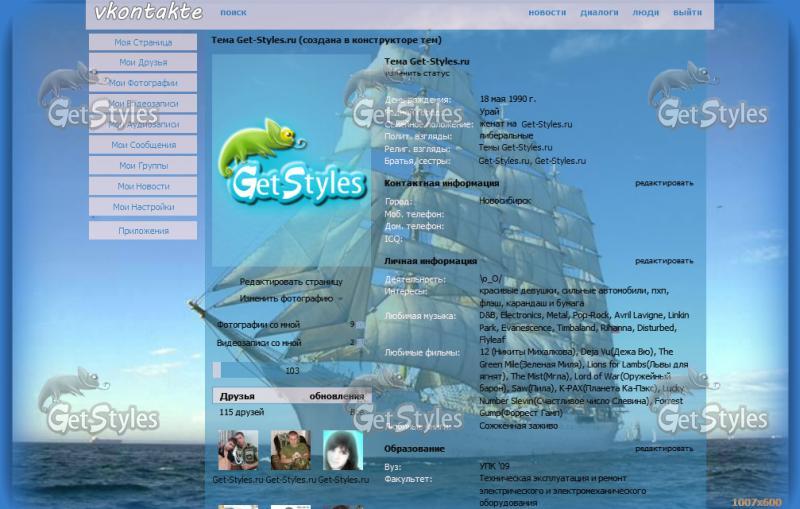This screenshot has width=800, height=509.
Task: Open Приложения in the sidebar
Action: 143,231
